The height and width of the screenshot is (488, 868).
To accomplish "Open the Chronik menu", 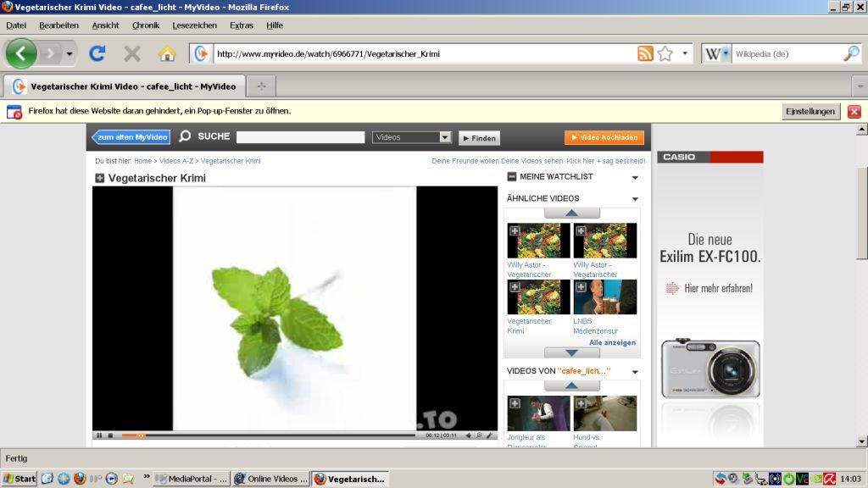I will [146, 25].
